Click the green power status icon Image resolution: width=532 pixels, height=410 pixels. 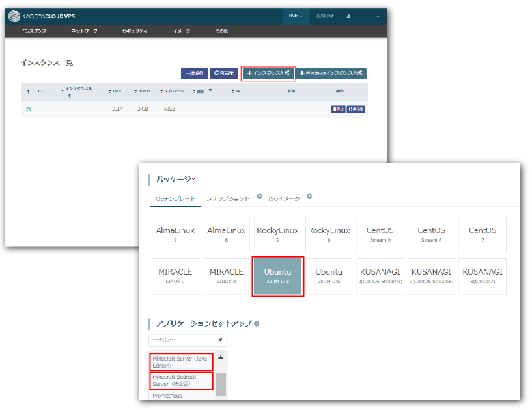(29, 109)
